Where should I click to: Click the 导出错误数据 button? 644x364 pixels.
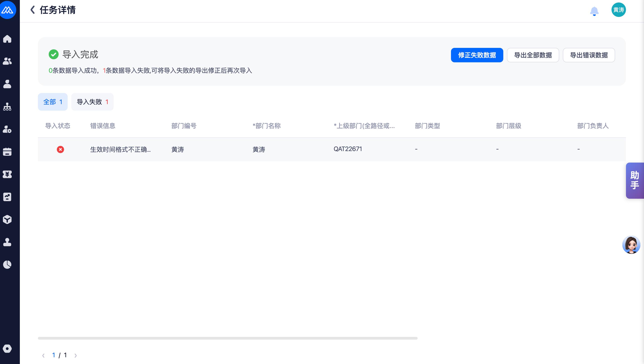tap(589, 55)
